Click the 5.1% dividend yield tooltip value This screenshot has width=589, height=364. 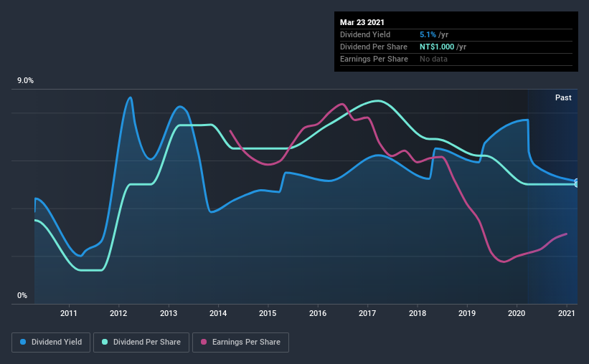(426, 34)
